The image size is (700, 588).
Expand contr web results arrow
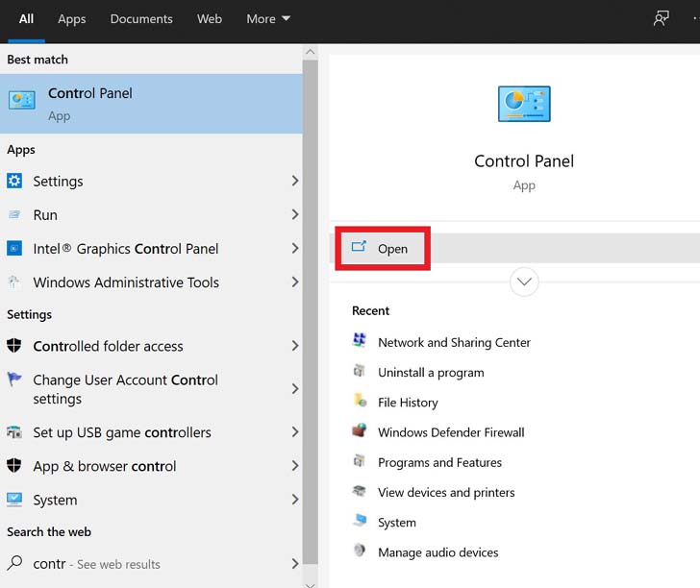pyautogui.click(x=294, y=563)
